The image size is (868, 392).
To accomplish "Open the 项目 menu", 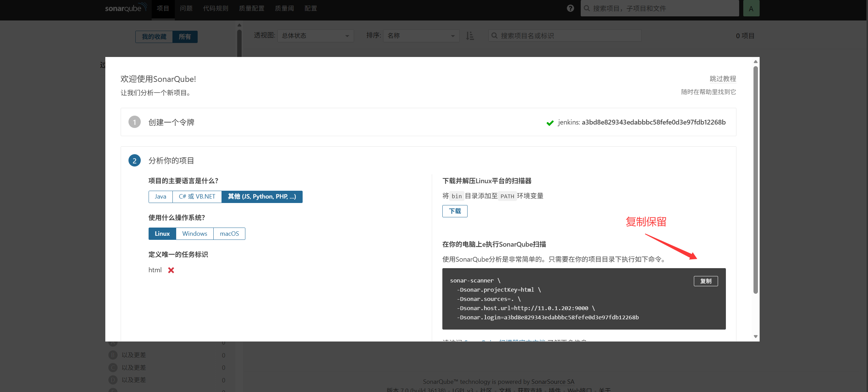I will (163, 9).
